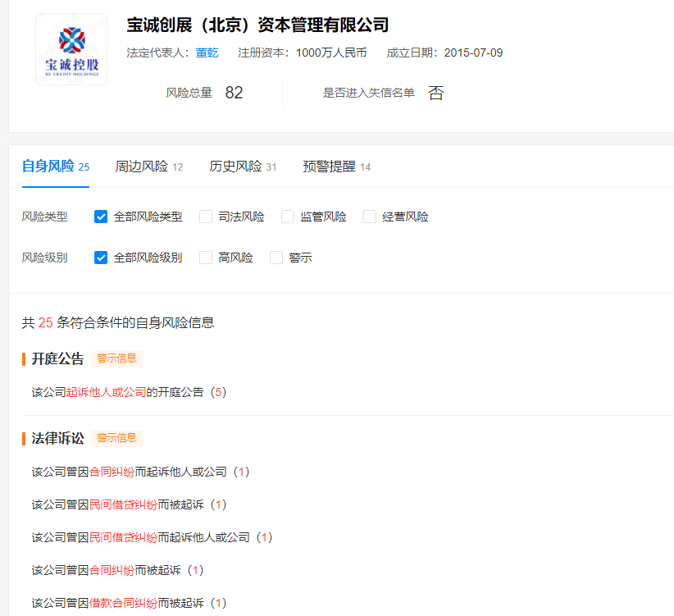The height and width of the screenshot is (616, 674).
Task: Toggle the 全部风险类型 checkbox
Action: 102,217
